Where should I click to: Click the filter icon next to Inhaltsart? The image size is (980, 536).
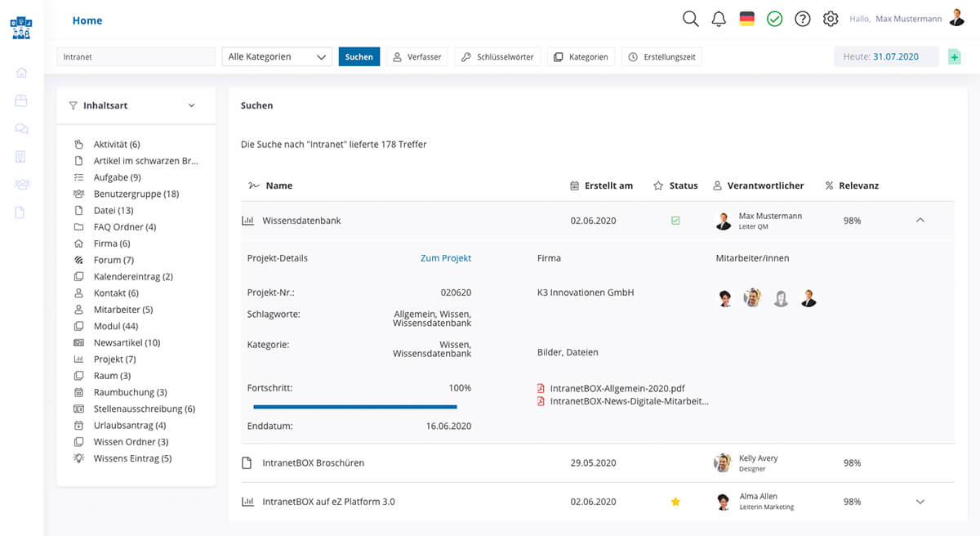click(x=73, y=105)
